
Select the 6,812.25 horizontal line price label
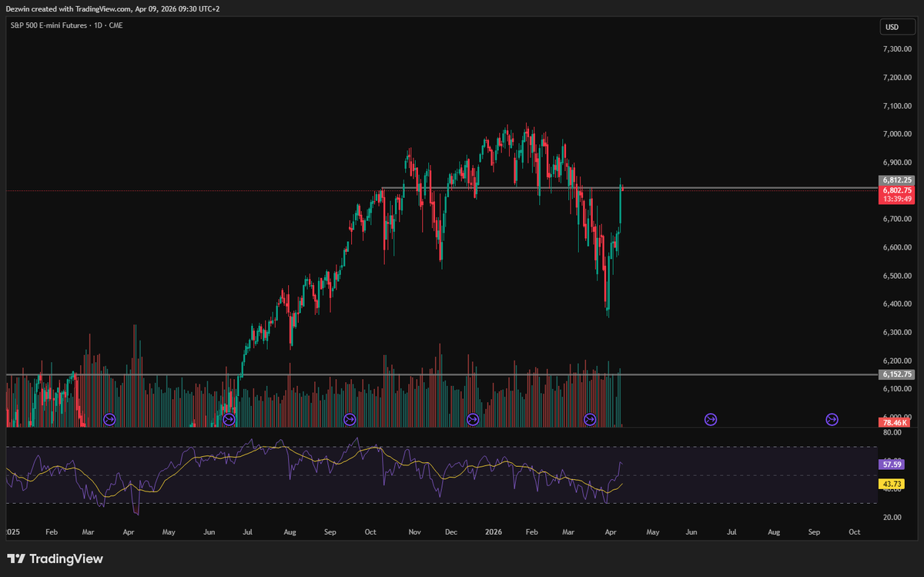897,180
